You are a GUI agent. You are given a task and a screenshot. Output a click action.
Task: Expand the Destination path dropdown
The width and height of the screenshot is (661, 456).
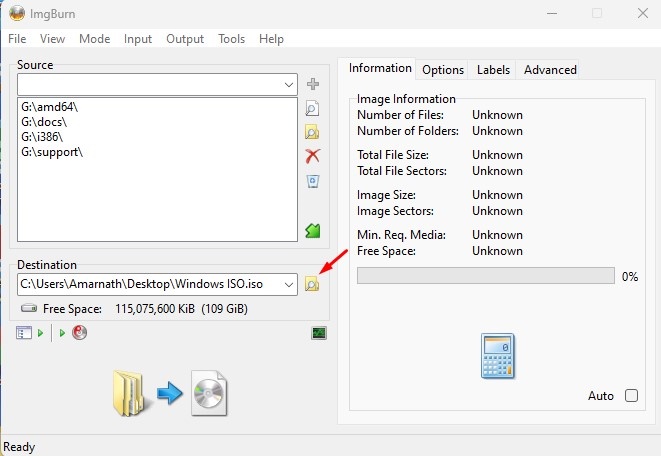(289, 285)
